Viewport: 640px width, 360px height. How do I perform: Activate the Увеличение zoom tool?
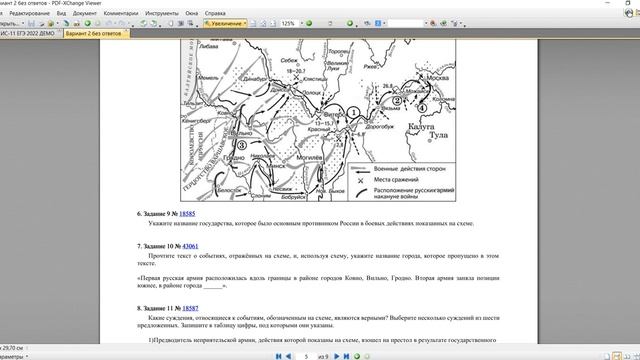(223, 24)
